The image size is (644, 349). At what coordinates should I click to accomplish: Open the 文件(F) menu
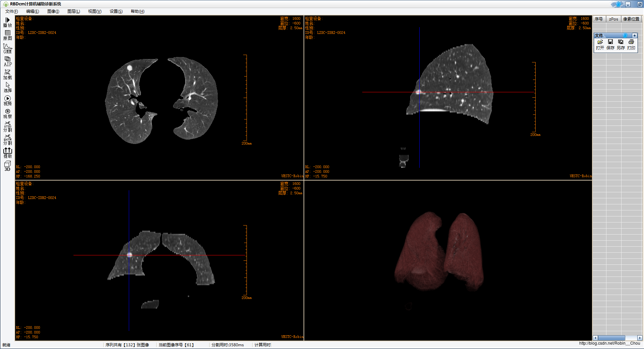[x=12, y=11]
